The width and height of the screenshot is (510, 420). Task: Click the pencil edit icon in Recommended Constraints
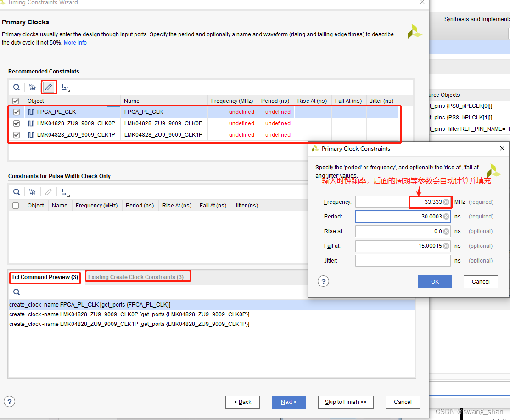coord(49,87)
